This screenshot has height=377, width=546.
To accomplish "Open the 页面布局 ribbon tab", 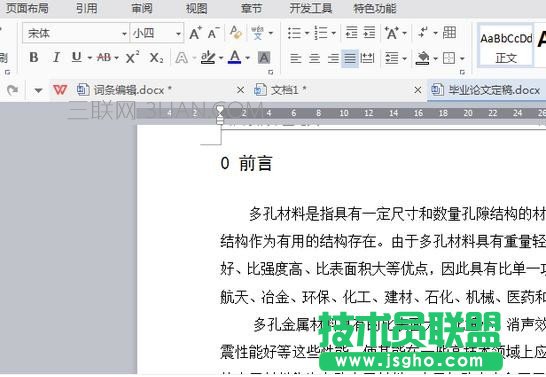I will coord(27,8).
